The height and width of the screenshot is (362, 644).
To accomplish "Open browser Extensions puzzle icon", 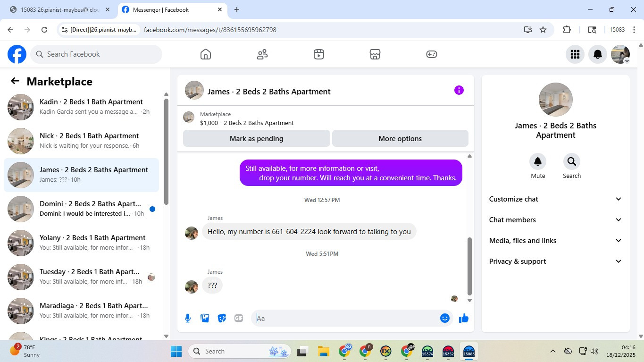I will click(x=567, y=30).
